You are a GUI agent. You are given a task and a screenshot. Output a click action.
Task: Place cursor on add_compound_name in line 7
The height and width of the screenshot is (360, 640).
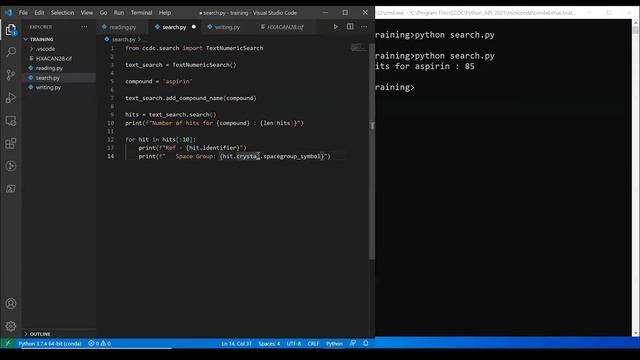pyautogui.click(x=194, y=98)
